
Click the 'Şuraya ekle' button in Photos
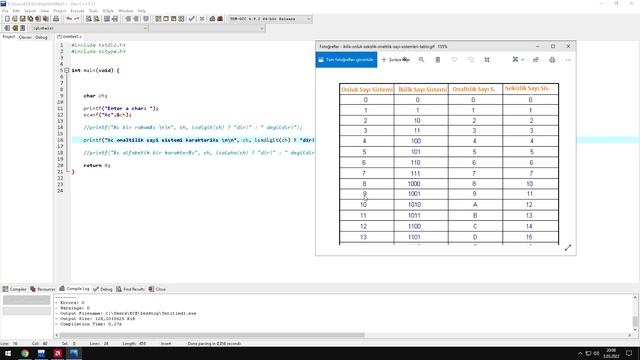(395, 60)
